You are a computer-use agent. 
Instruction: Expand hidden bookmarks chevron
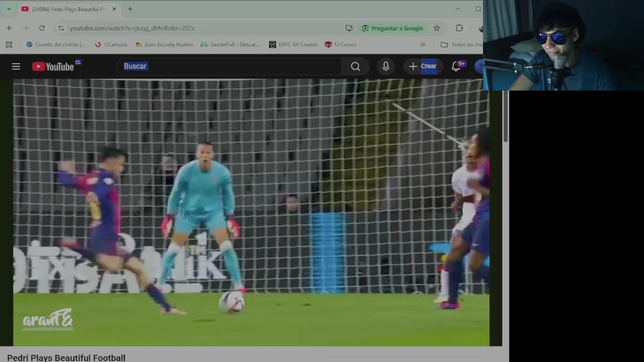click(x=423, y=44)
